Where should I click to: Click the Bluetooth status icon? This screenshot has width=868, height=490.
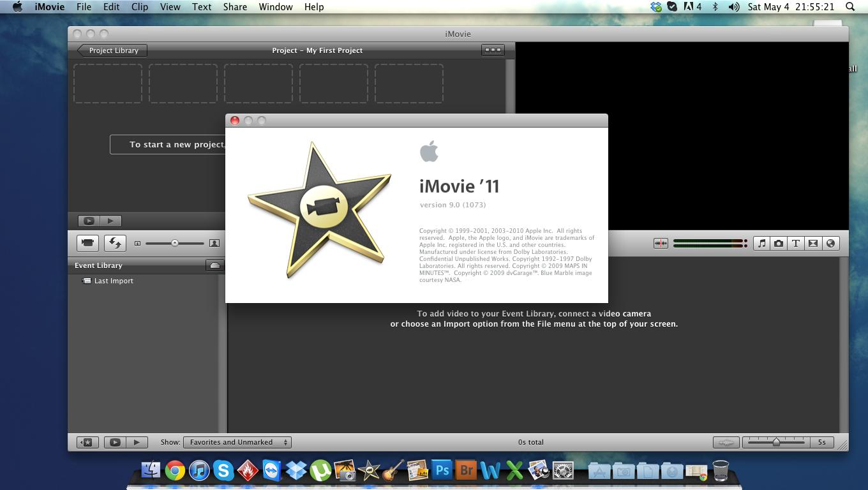715,7
